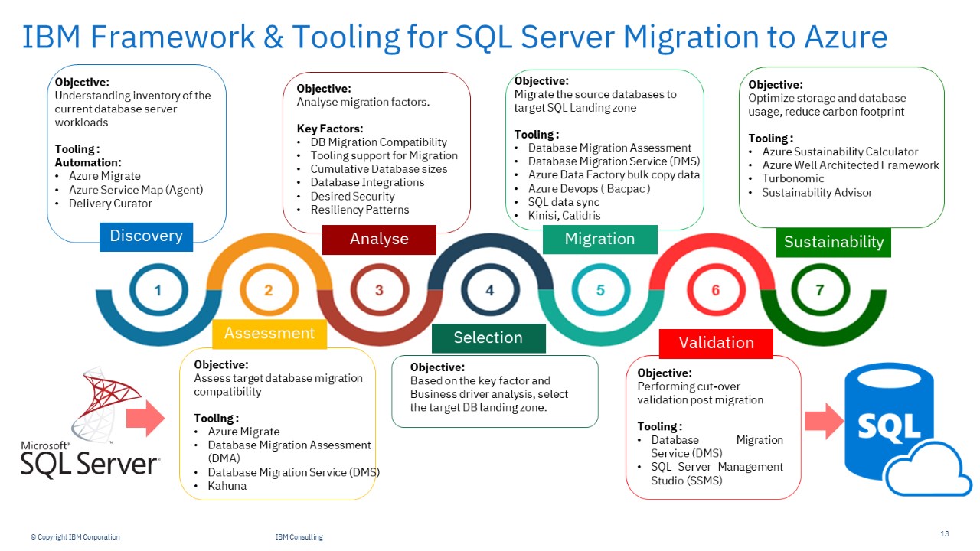
Task: Click 'Performing cut-over validation post migration' text
Action: click(x=701, y=393)
